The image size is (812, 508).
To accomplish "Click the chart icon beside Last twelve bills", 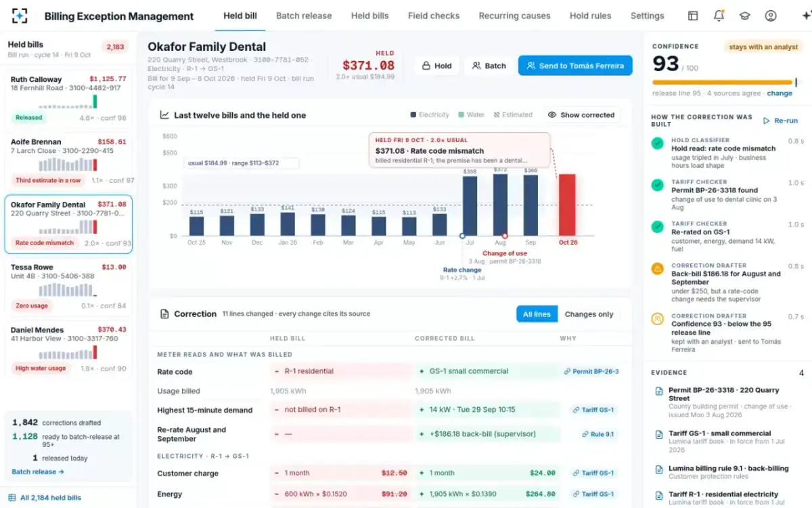I will 164,115.
